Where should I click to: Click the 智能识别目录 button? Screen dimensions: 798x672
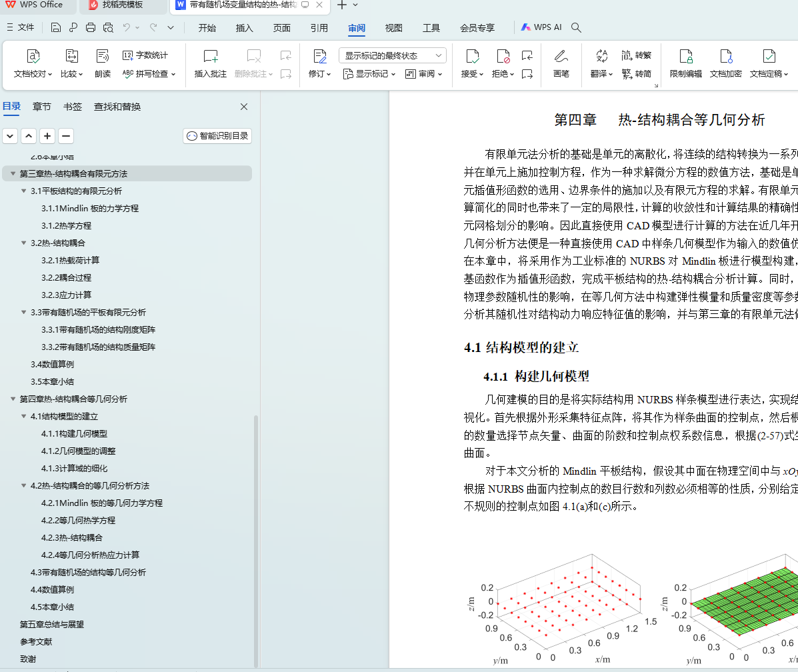217,136
